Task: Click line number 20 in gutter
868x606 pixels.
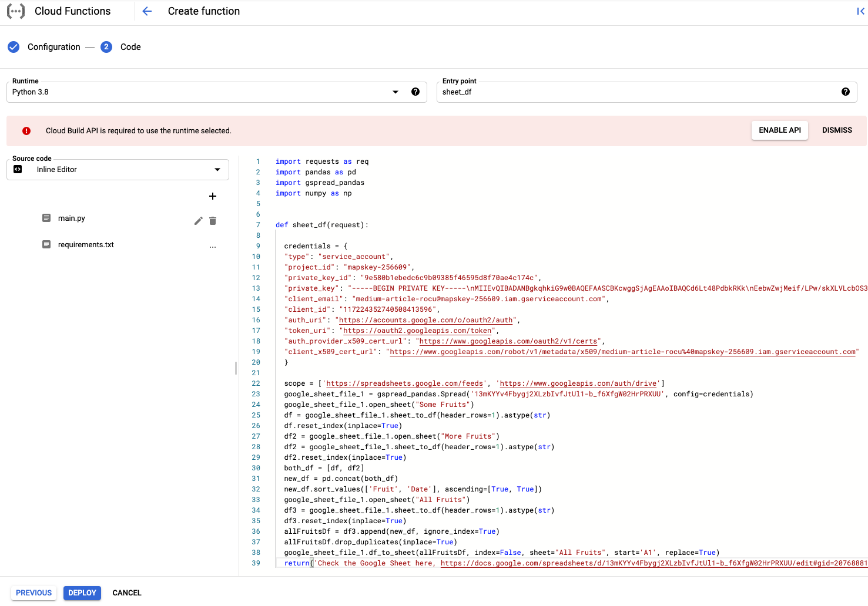Action: 256,362
